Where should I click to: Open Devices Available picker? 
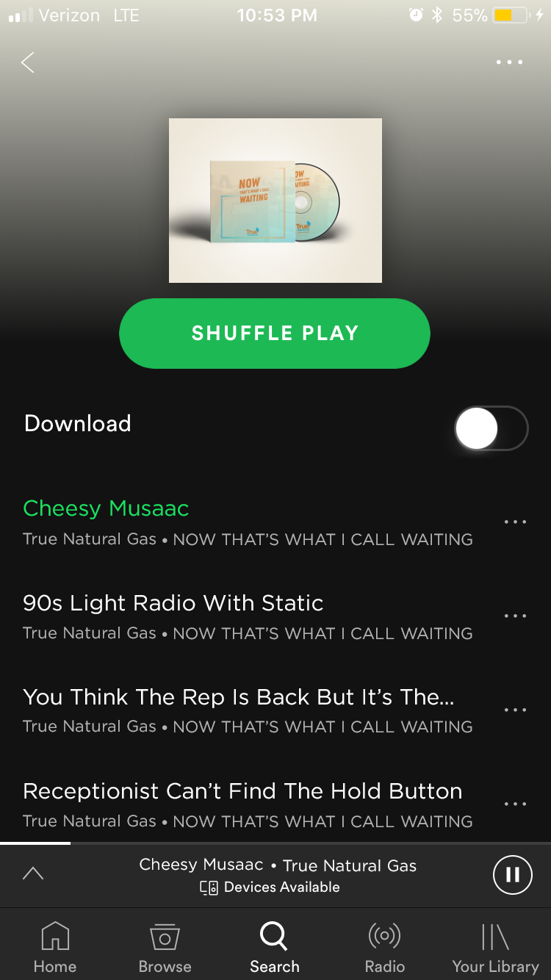pyautogui.click(x=270, y=887)
